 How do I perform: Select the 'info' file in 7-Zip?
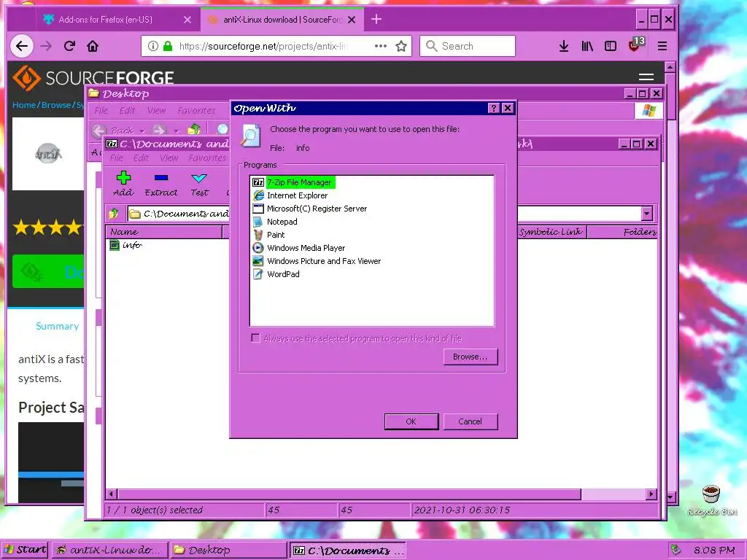[x=132, y=245]
